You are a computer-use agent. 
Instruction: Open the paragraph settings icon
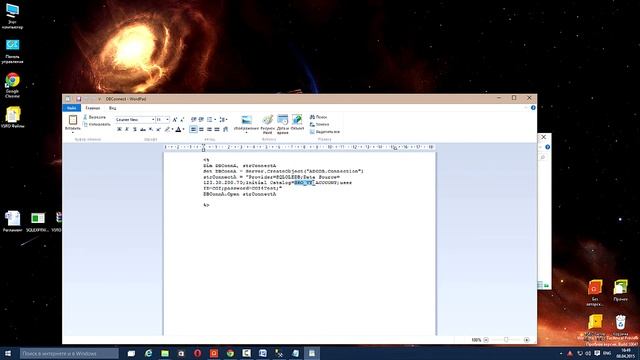coord(225,129)
